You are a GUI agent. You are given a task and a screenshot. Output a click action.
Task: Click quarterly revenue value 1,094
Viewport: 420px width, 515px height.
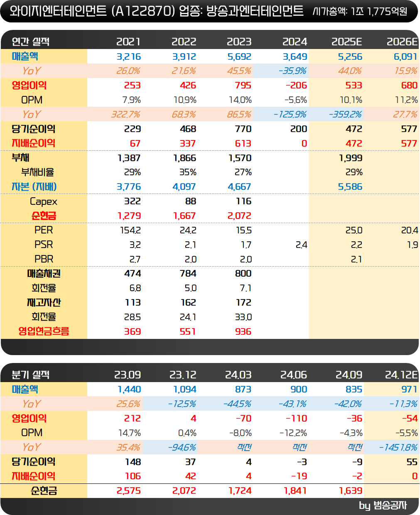185,390
